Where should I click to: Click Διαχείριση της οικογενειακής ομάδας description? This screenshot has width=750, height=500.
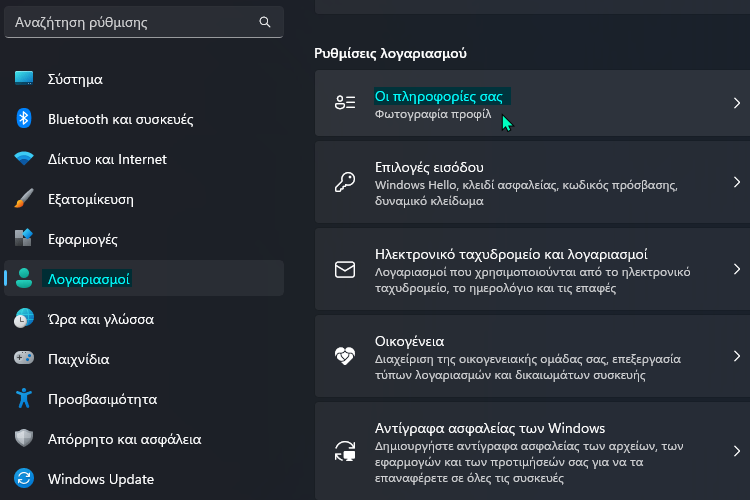coord(528,367)
